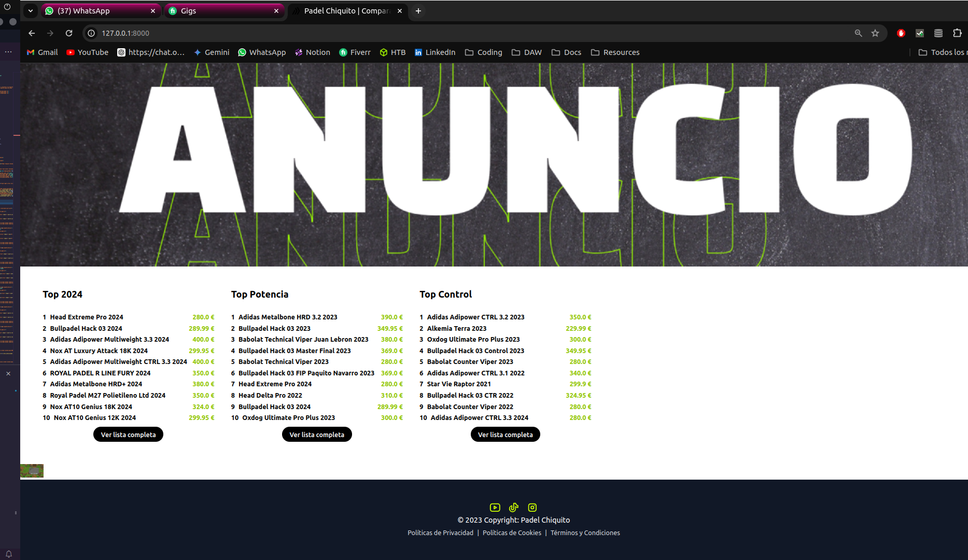
Task: Open Head Extreme Pro 2024 in Top 2024
Action: click(87, 317)
